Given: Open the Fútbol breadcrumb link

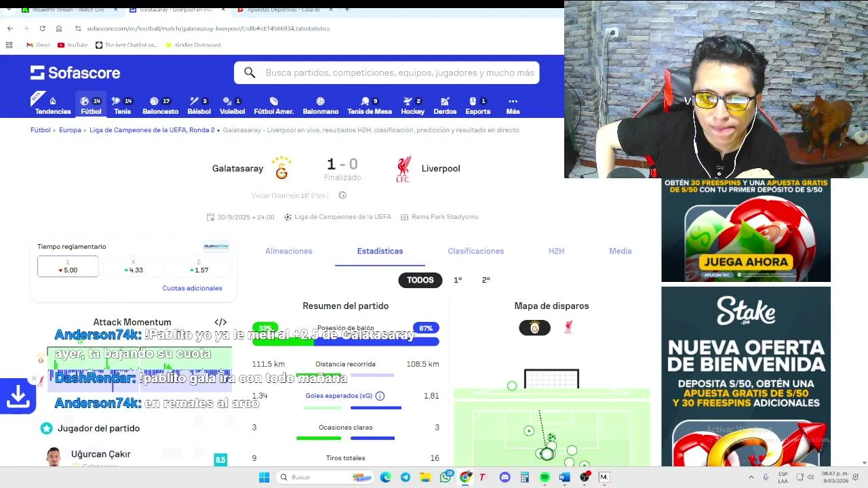Looking at the screenshot, I should point(41,130).
